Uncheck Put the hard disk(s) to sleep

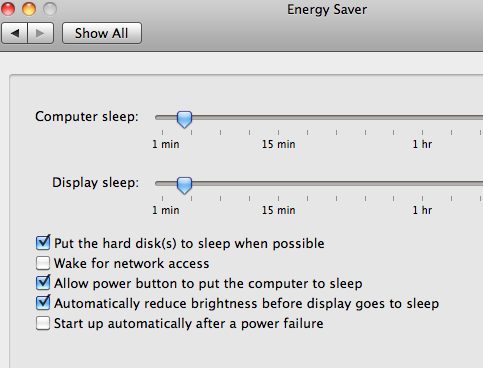click(x=43, y=243)
